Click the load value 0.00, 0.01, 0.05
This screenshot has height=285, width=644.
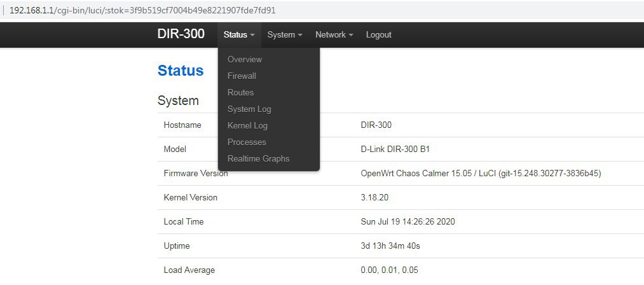click(389, 270)
